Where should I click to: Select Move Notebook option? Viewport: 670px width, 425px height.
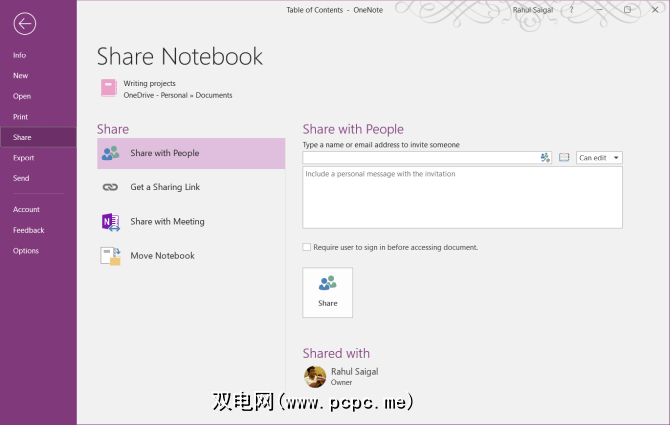[x=191, y=256]
